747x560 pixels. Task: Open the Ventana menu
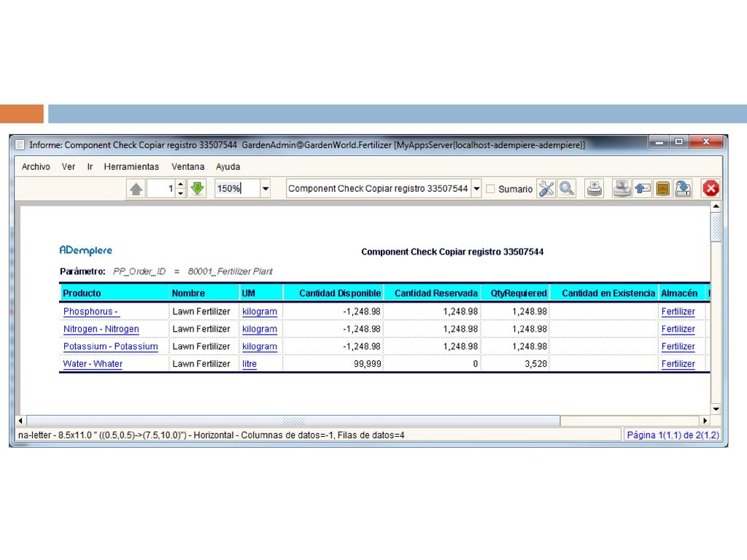coord(187,167)
